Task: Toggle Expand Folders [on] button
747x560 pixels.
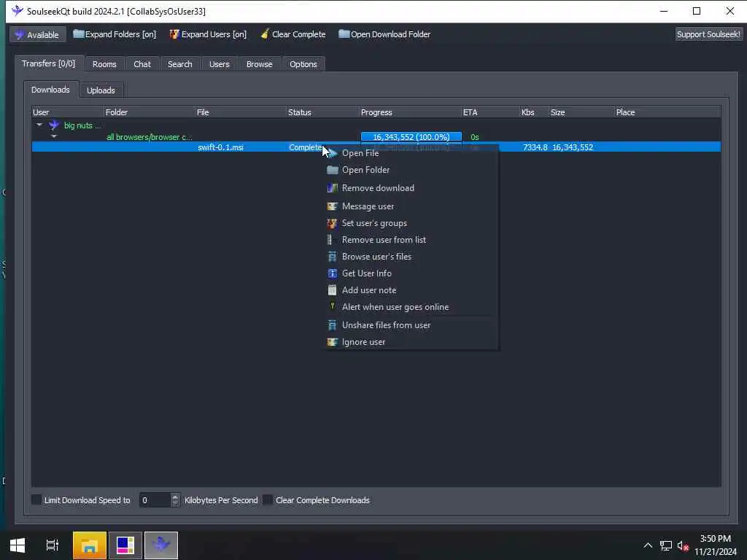Action: click(115, 34)
